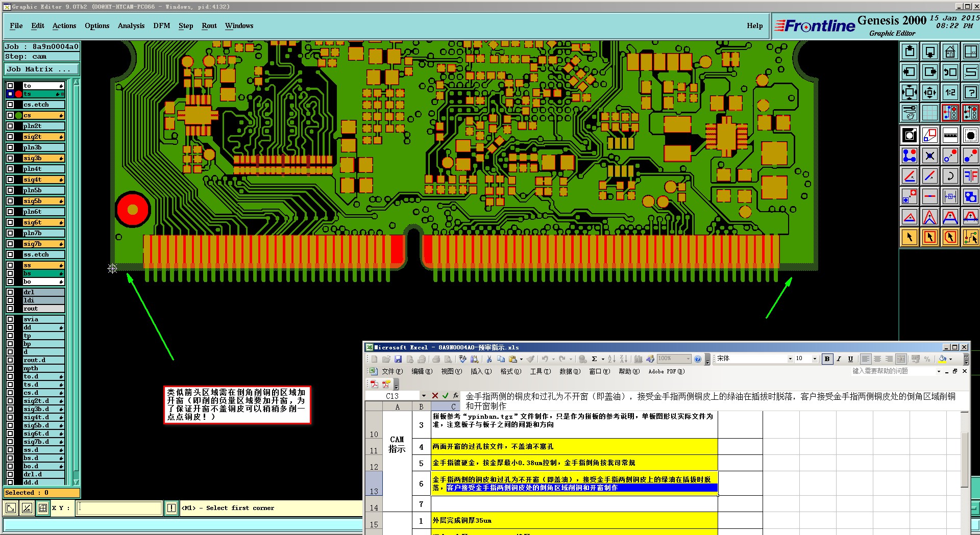Screen dimensions: 980x535
Task: Select the ruler measure tool
Action: coord(950,135)
